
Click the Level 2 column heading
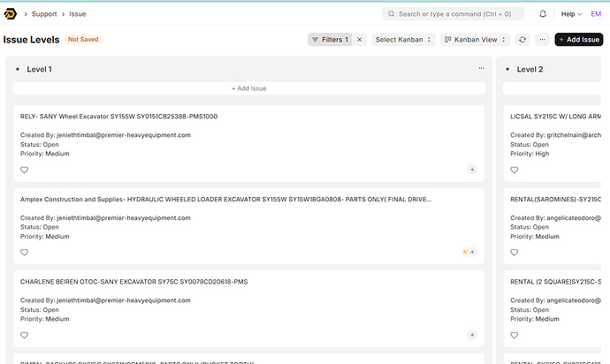point(530,69)
